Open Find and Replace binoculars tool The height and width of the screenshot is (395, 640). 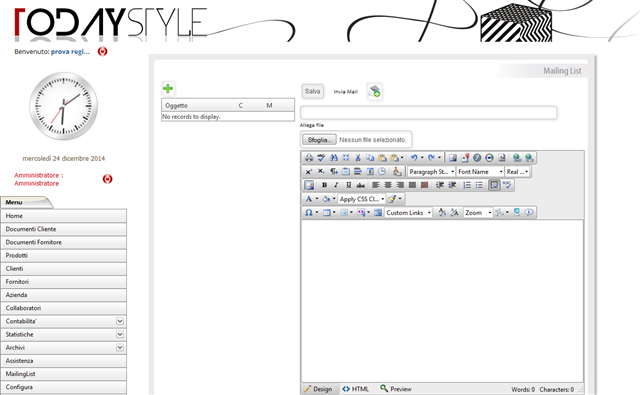(333, 158)
